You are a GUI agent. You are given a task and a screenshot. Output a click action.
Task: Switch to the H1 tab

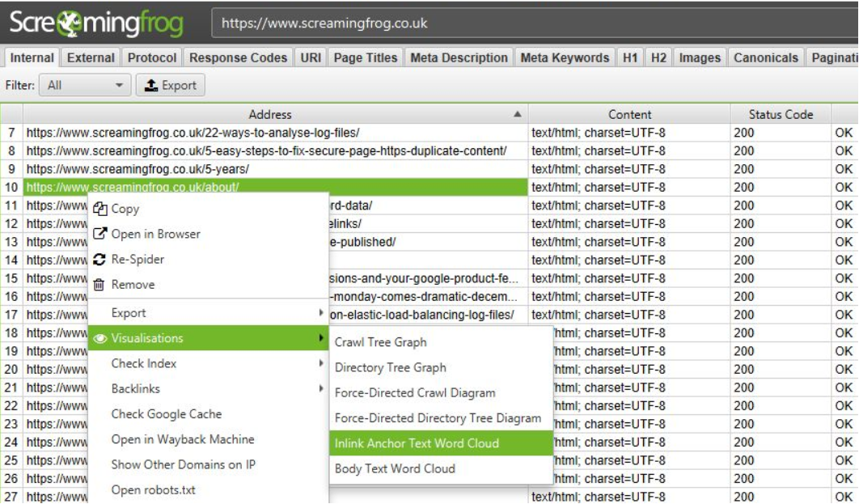tap(630, 57)
